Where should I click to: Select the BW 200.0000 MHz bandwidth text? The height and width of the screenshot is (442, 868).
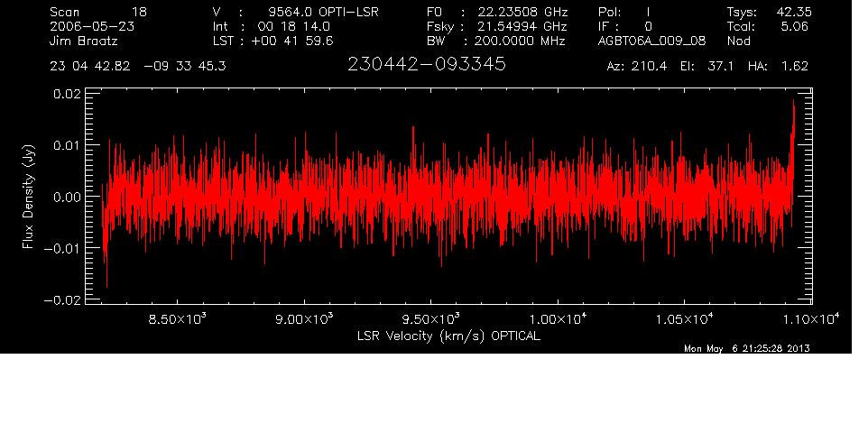494,41
